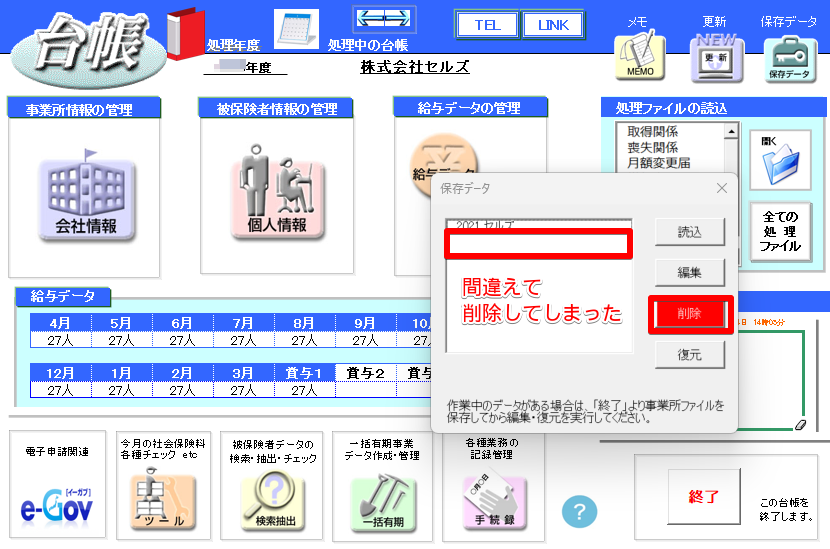Click the blue question mark help icon
Viewport: 830px width, 549px height.
coord(579,511)
